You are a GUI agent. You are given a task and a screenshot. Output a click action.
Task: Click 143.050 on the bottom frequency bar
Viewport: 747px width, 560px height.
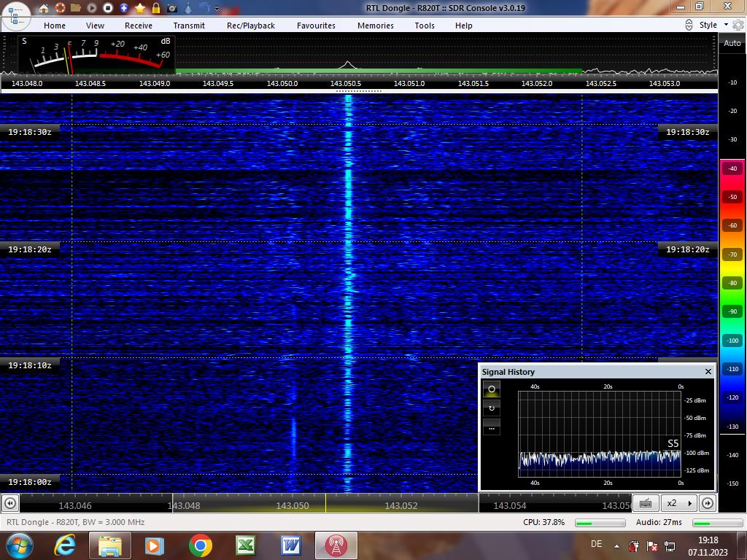[x=293, y=506]
